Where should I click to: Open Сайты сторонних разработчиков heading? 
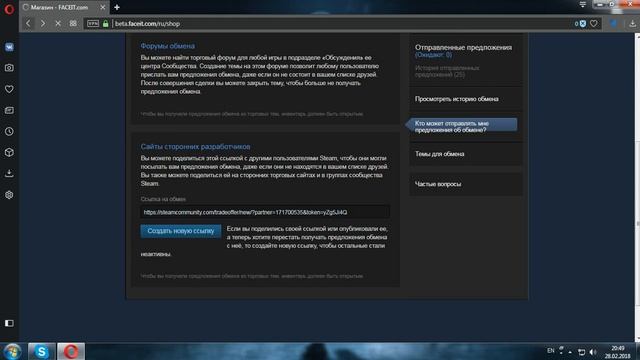click(x=195, y=147)
